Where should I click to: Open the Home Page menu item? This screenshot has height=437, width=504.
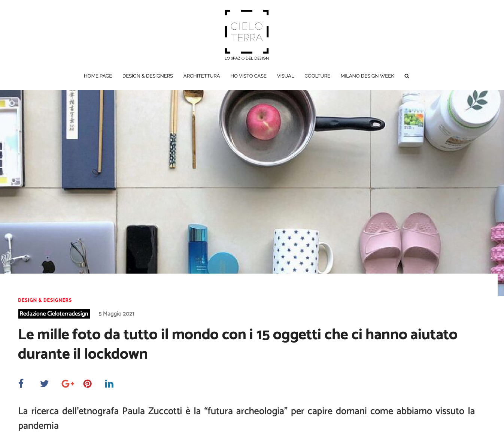98,76
